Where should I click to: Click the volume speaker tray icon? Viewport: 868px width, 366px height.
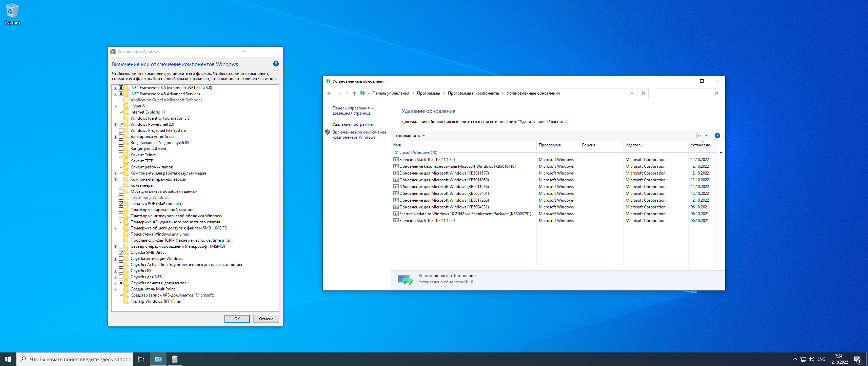point(811,359)
